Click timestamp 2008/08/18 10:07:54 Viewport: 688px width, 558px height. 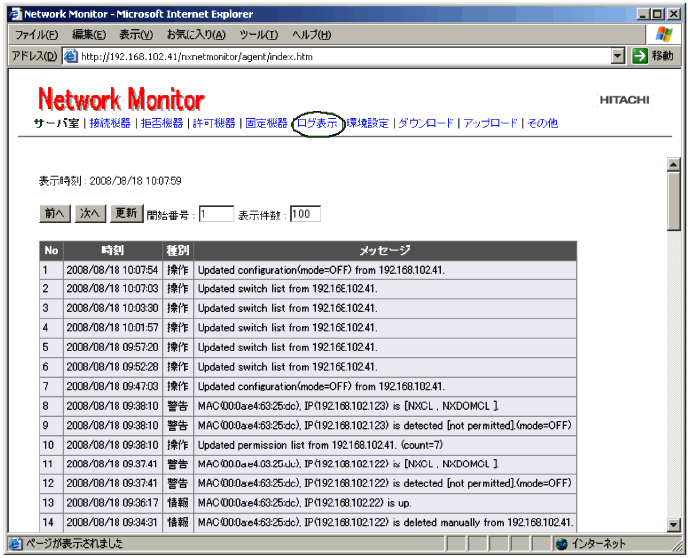[x=112, y=270]
